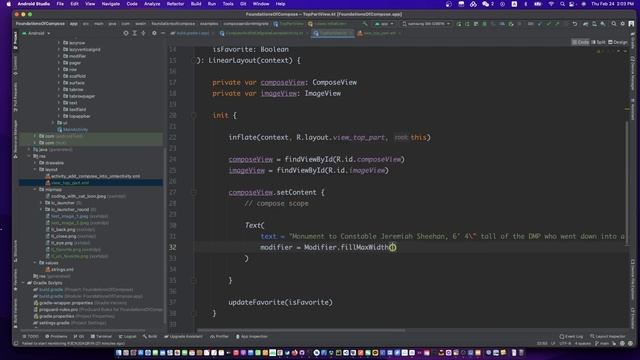640x360 pixels.
Task: Click the collapse all icon in Project panel
Action: click(x=143, y=33)
